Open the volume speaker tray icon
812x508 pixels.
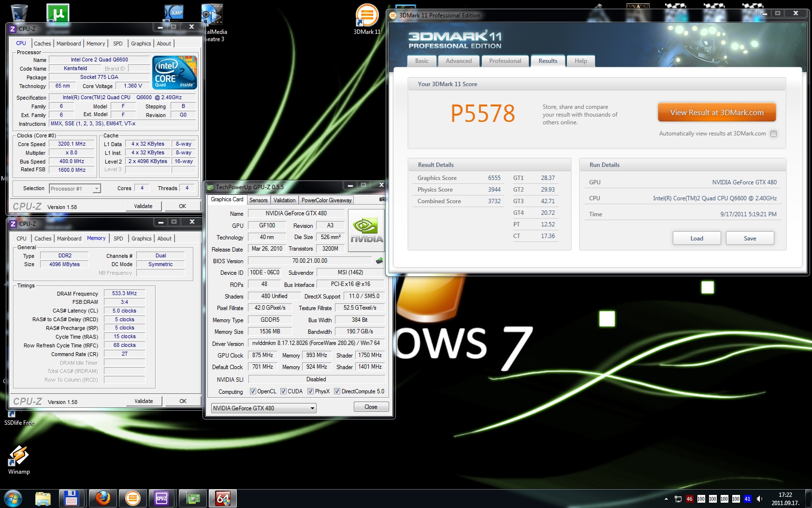point(759,499)
